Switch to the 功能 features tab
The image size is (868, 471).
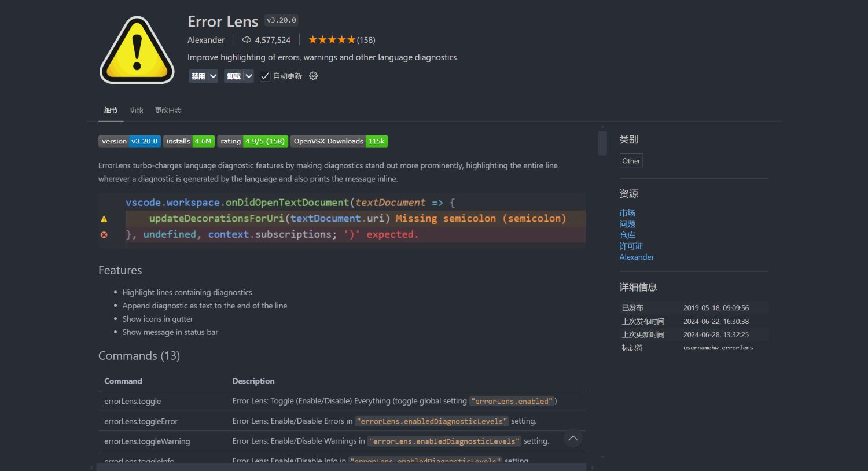coord(137,110)
